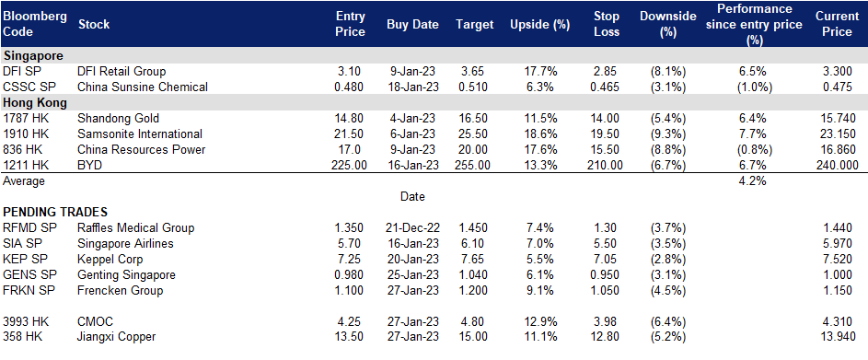Image resolution: width=868 pixels, height=360 pixels.
Task: Click the PENDING TRADES heading
Action: 55,212
